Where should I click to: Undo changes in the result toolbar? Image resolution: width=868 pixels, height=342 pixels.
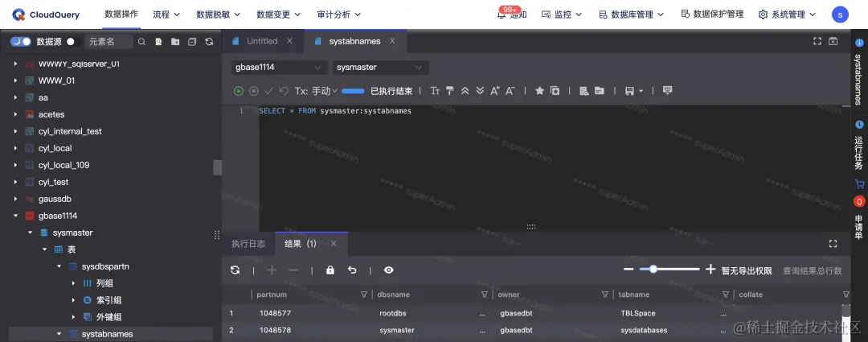coord(352,270)
